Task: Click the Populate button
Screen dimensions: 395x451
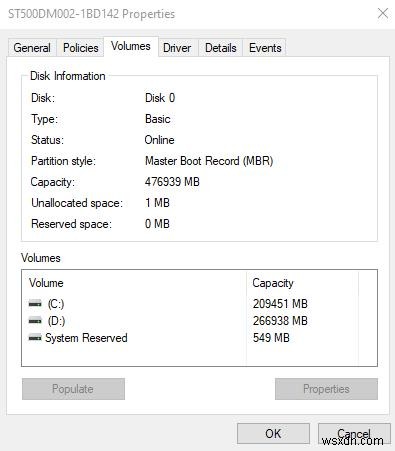Action: tap(73, 389)
